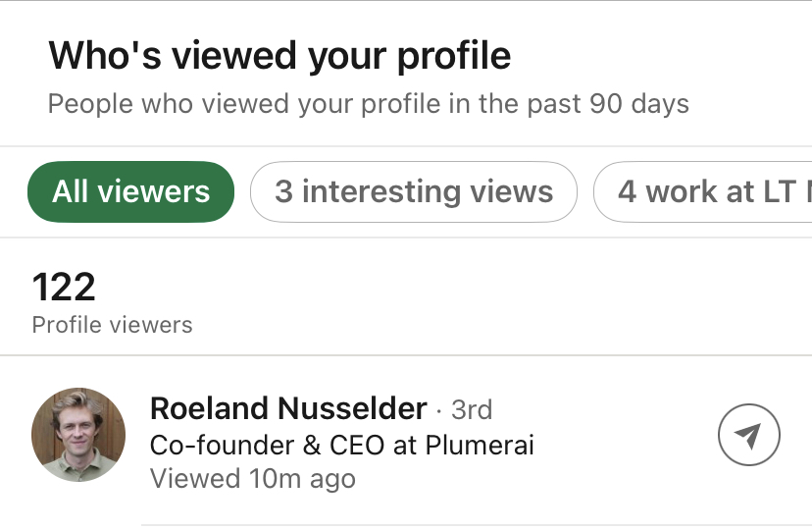Select the All viewers filter
This screenshot has width=812, height=530.
point(130,191)
